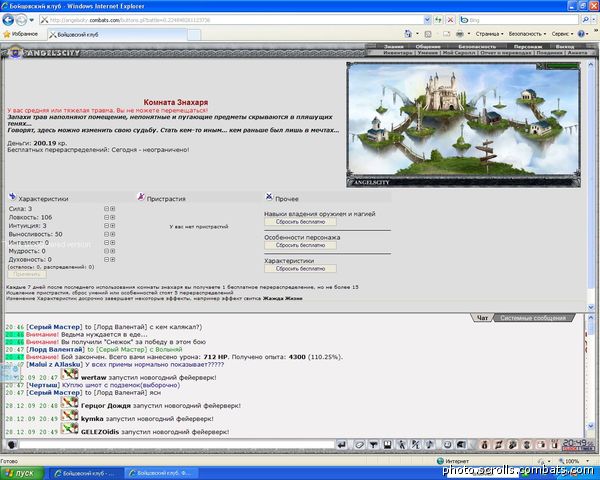Click the fireworks icon beside Герцог Дождя message

70,402
